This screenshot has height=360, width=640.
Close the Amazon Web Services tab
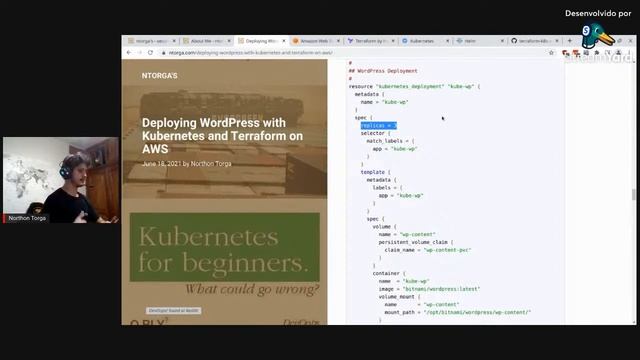point(338,41)
